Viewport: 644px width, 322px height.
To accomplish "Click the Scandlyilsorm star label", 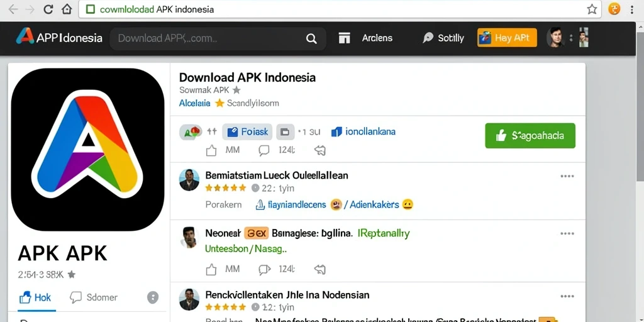I will [x=247, y=103].
